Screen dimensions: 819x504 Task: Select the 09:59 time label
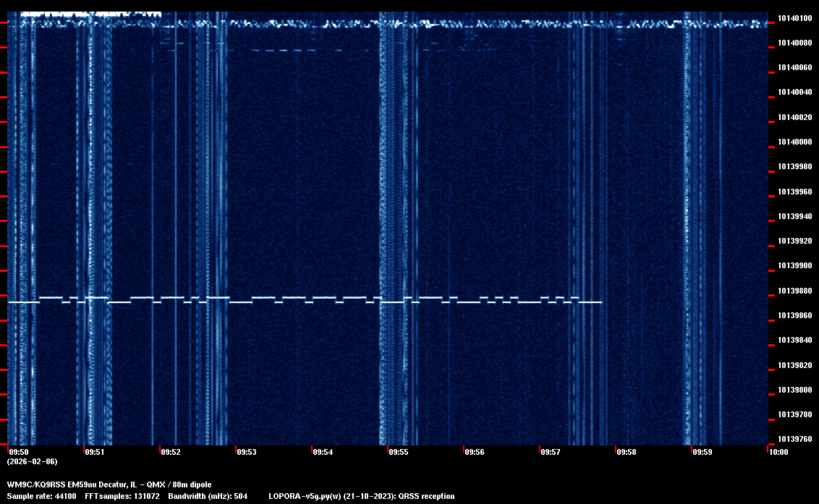703,452
